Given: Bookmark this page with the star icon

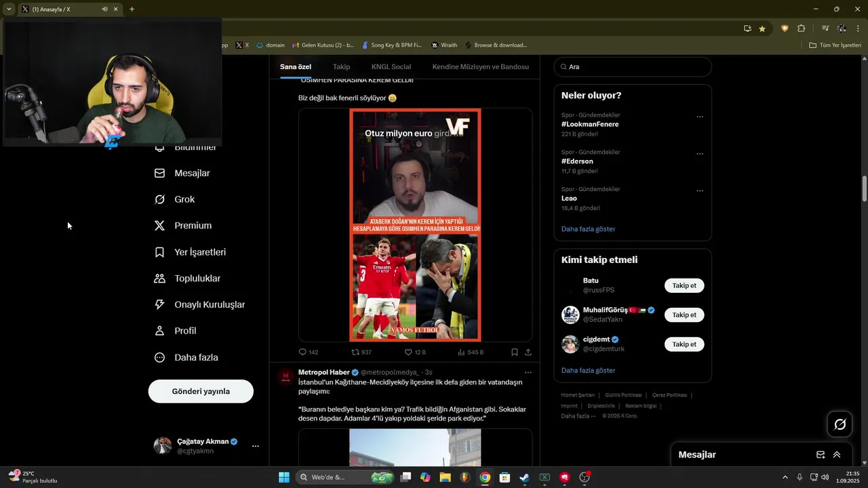Looking at the screenshot, I should click(x=762, y=28).
